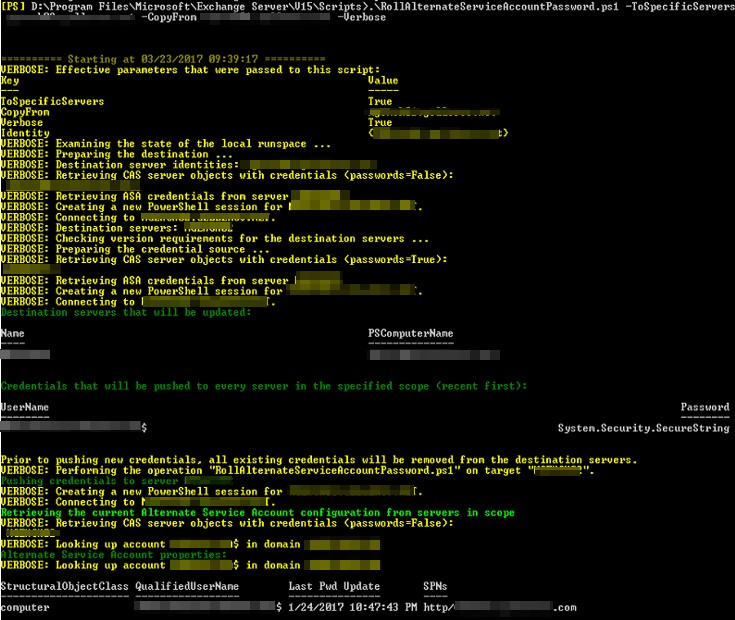735x620 pixels.
Task: Select the Key column header
Action: 9,80
